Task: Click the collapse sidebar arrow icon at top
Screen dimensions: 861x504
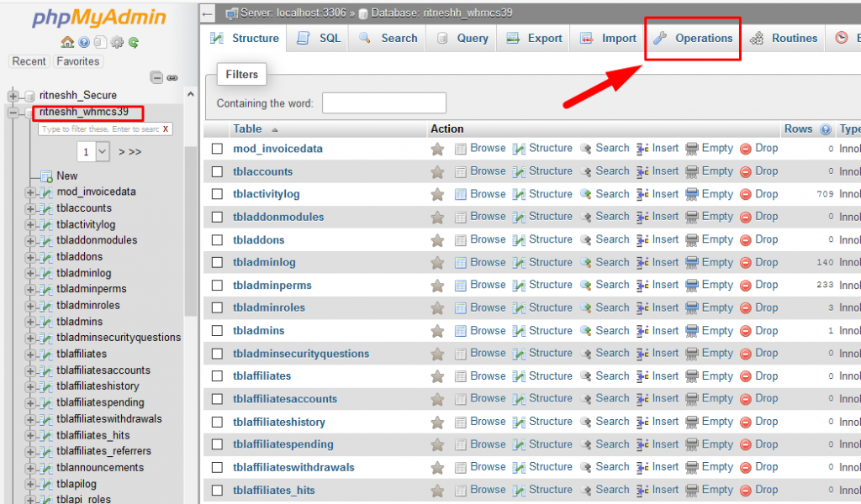Action: [207, 13]
